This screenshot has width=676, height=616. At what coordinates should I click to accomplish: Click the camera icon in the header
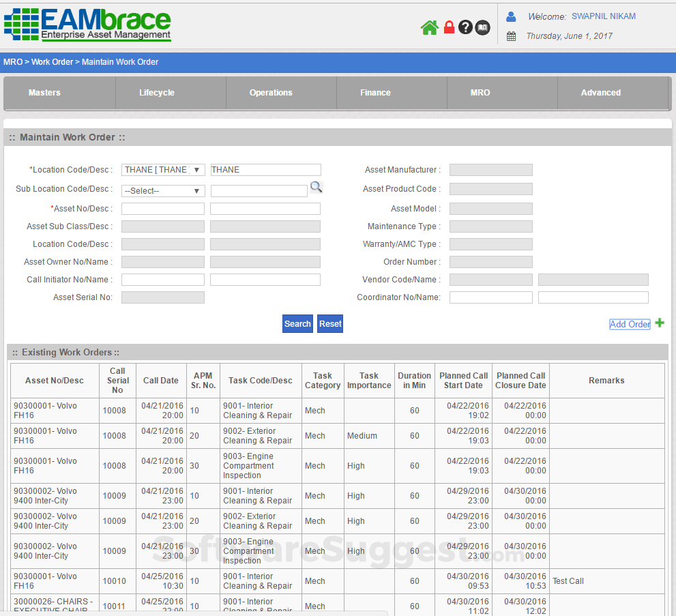(x=482, y=28)
